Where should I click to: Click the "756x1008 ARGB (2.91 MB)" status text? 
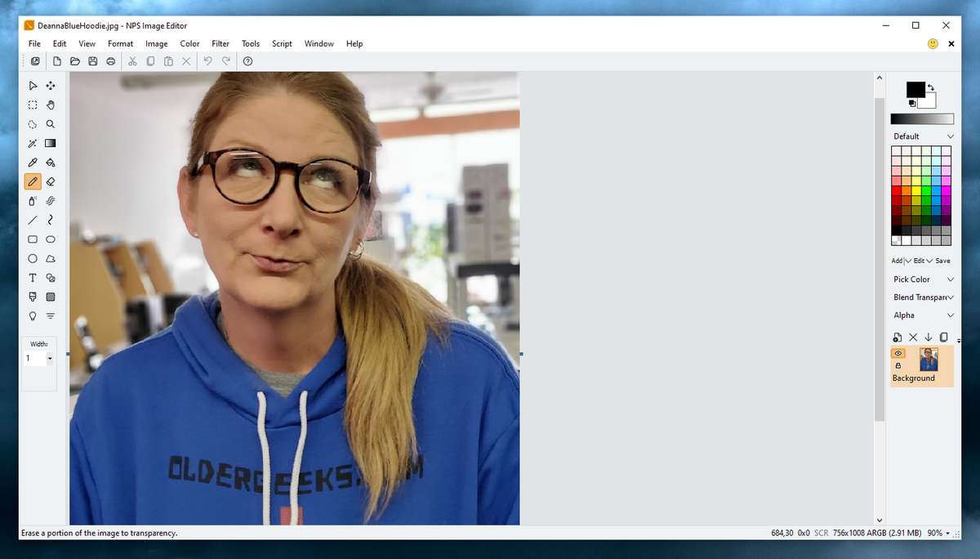point(877,534)
